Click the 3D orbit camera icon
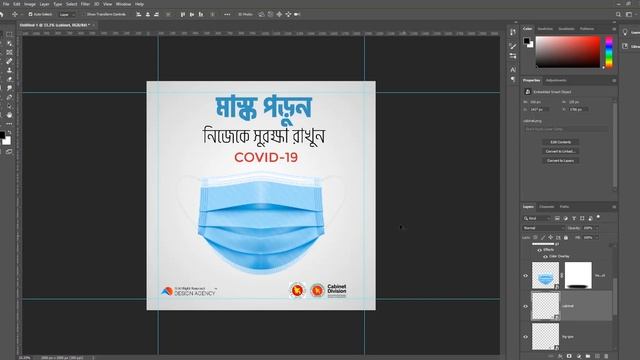Screen dimensions: 640x360 (261, 14)
